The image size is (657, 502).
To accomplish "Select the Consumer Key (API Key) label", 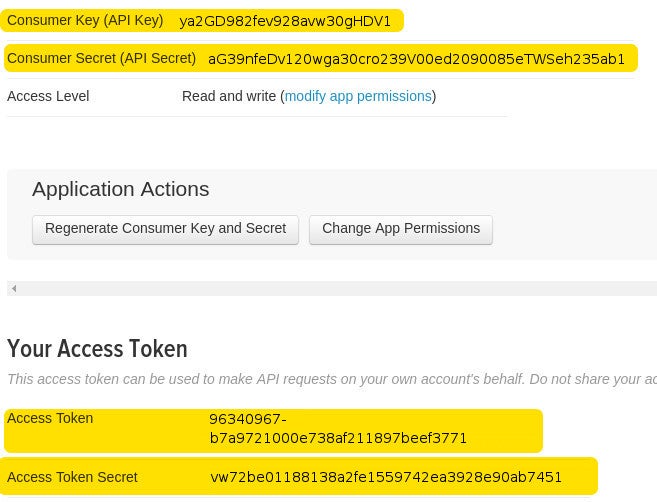I will pos(85,21).
